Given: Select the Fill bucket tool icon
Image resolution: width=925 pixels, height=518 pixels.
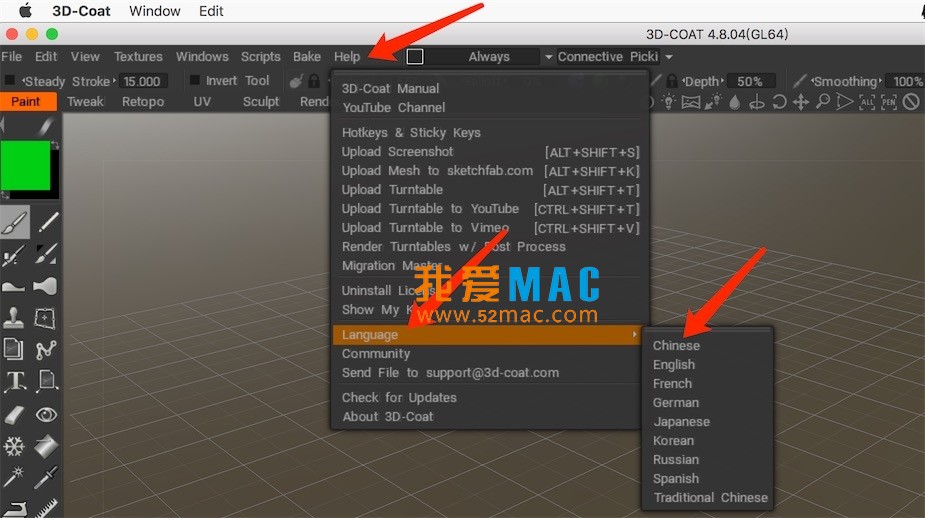Looking at the screenshot, I should [45, 446].
